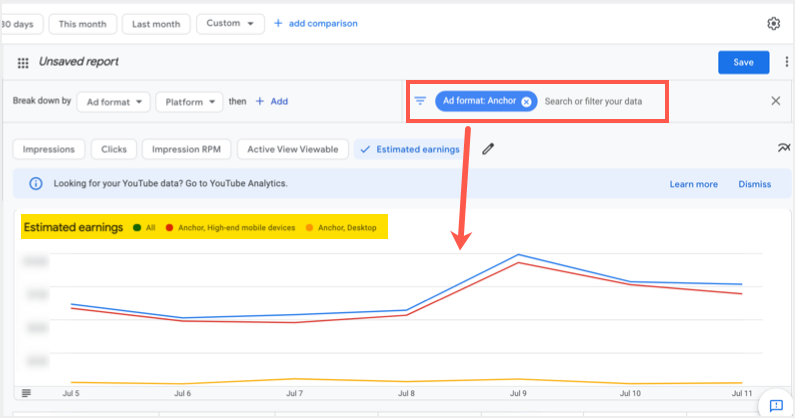The image size is (795, 418).
Task: Click the pencil edit metrics icon
Action: coord(488,149)
